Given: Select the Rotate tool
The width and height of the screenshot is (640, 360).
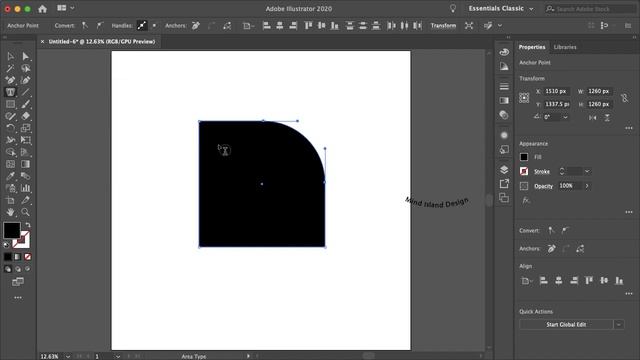Looking at the screenshot, I should pos(10,128).
